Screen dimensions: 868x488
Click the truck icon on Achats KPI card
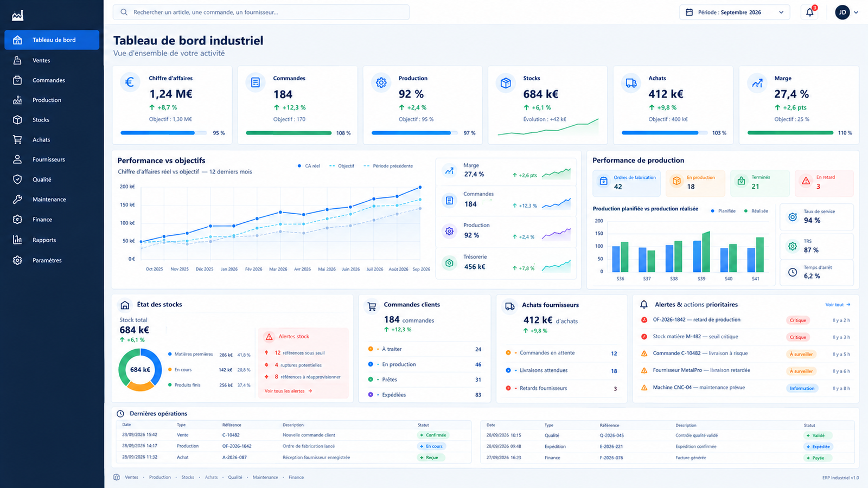click(x=631, y=82)
